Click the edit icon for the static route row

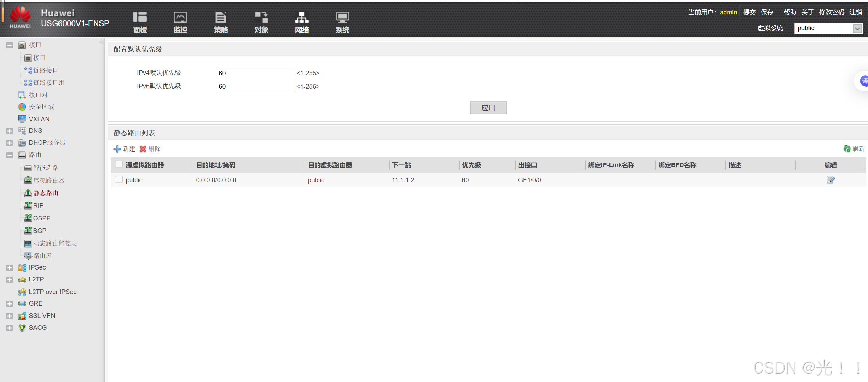(831, 180)
